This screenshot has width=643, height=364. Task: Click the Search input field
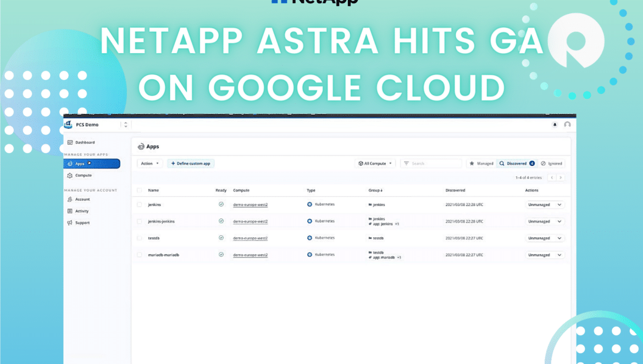point(431,164)
